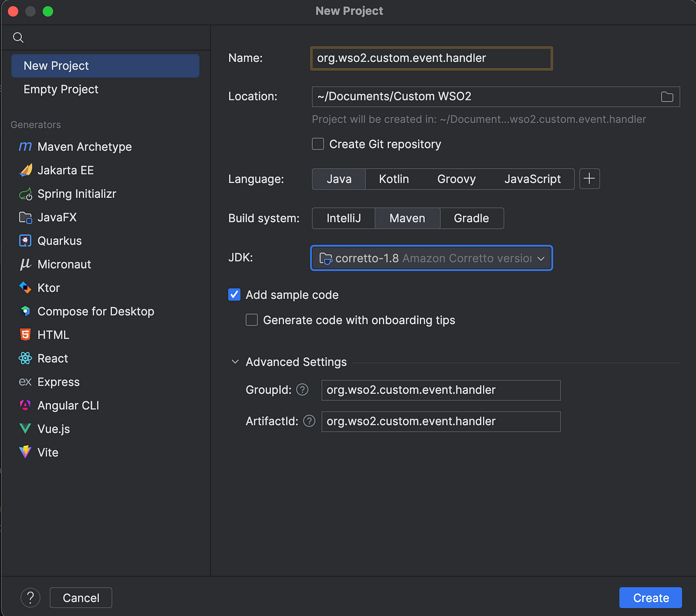Choose IntelliJ build system
Screen dimensions: 696x616
click(344, 218)
